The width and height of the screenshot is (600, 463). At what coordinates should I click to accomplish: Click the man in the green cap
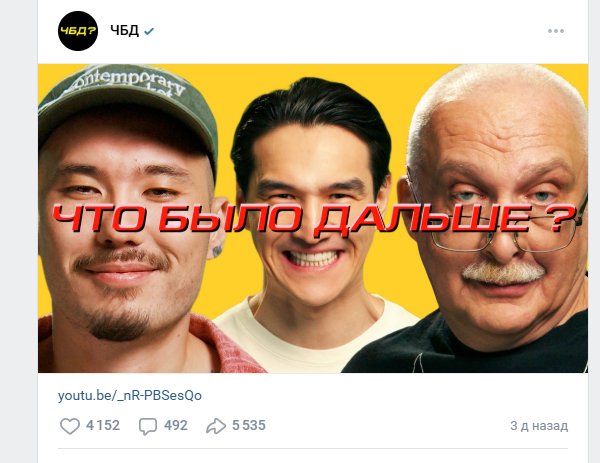(130, 218)
